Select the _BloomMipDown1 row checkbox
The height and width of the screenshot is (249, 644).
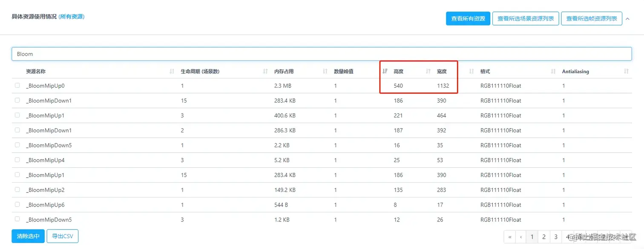(17, 100)
